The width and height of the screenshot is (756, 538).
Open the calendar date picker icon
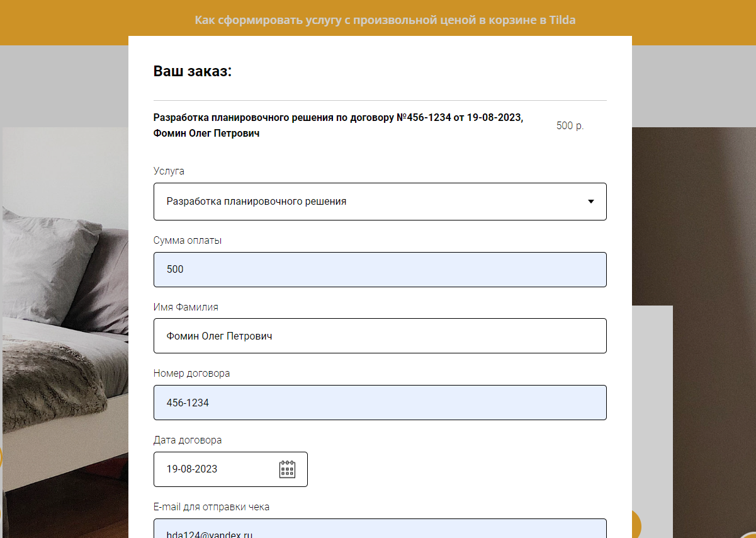(287, 469)
